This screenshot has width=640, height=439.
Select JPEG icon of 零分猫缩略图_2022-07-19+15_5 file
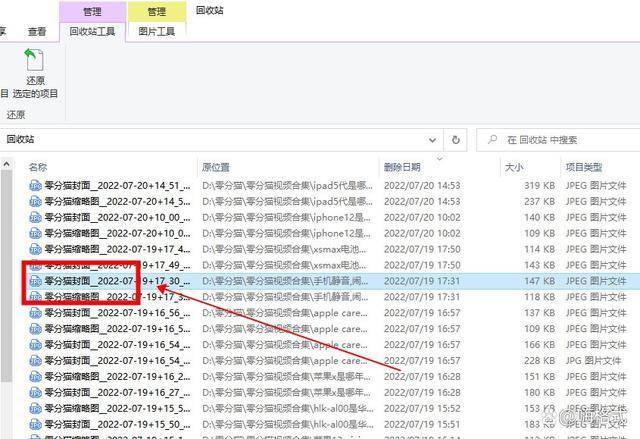coord(36,408)
